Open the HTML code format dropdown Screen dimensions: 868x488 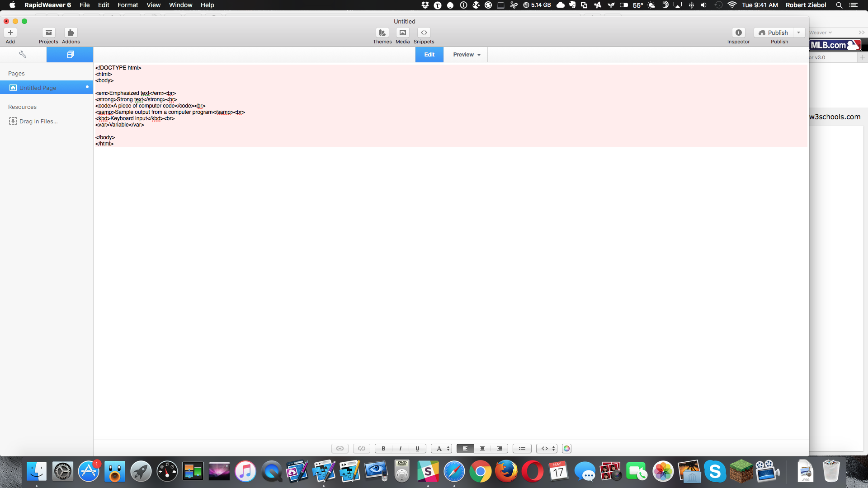[547, 449]
